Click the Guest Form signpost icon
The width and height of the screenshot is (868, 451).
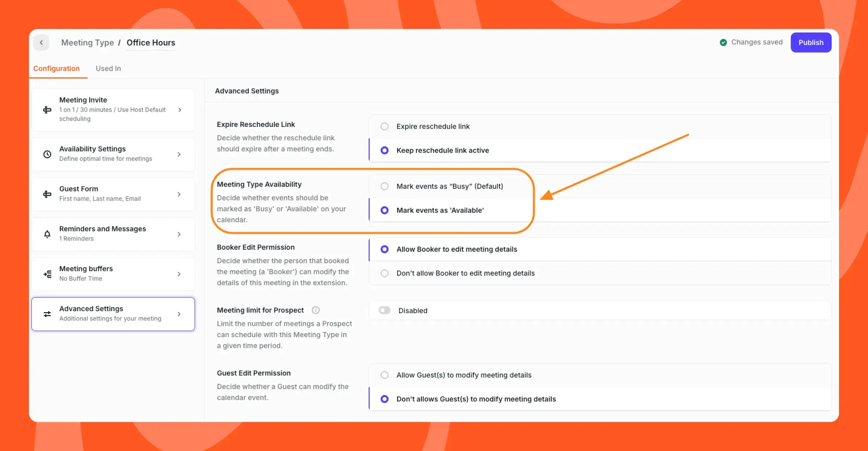click(x=47, y=194)
